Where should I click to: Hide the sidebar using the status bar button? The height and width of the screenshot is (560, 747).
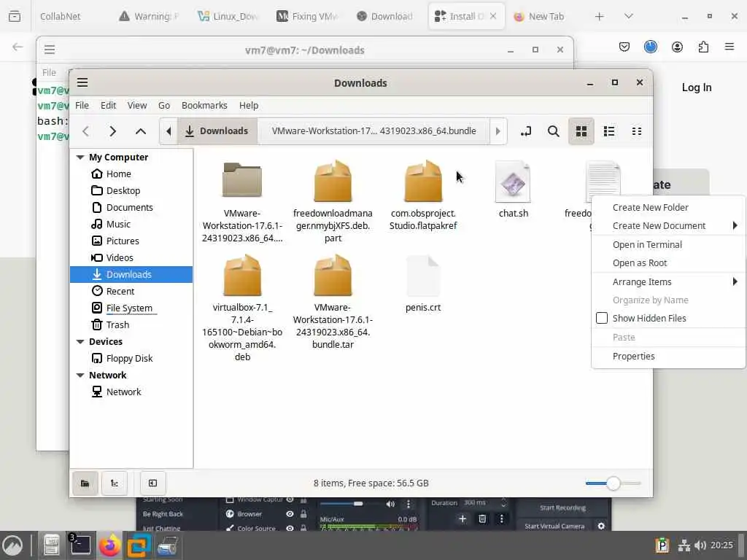tap(152, 483)
